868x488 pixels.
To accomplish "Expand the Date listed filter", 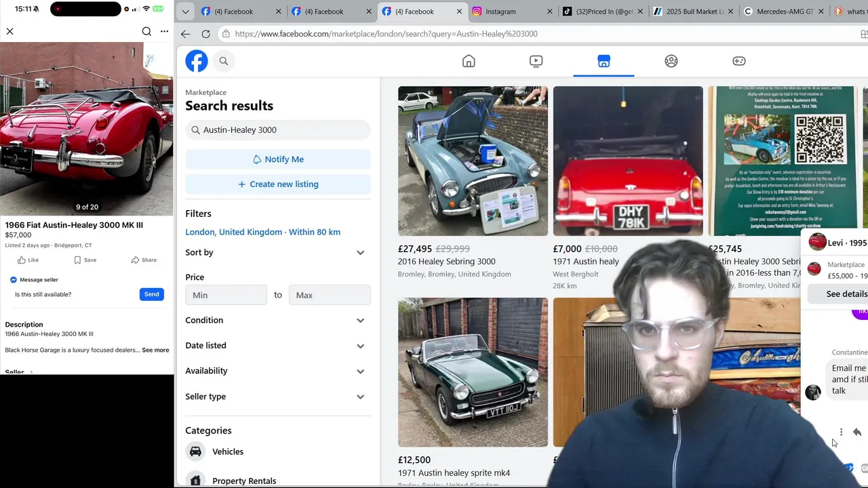I will (278, 346).
